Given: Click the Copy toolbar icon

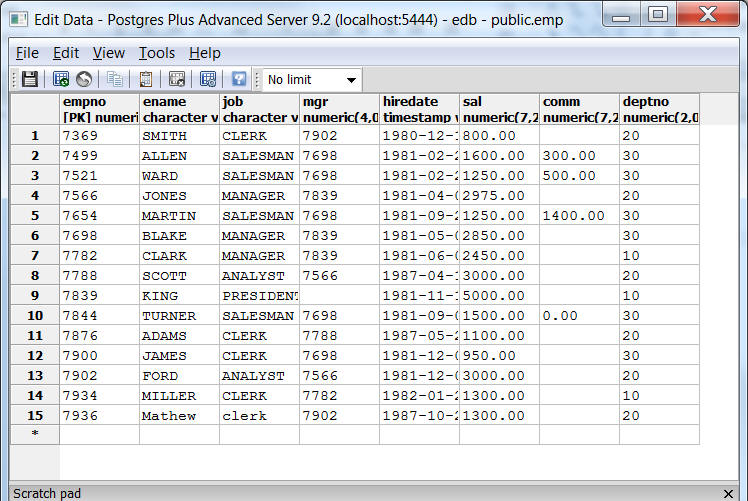Looking at the screenshot, I should click(x=115, y=79).
